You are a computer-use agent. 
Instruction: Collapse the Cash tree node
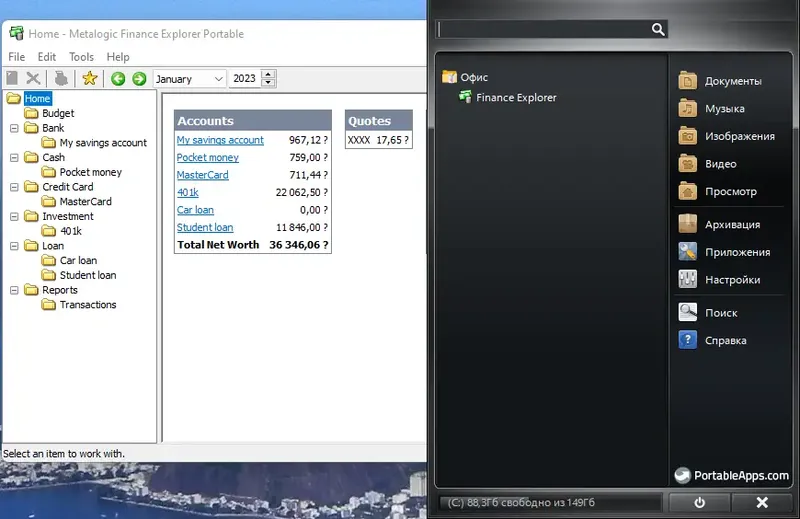click(14, 158)
